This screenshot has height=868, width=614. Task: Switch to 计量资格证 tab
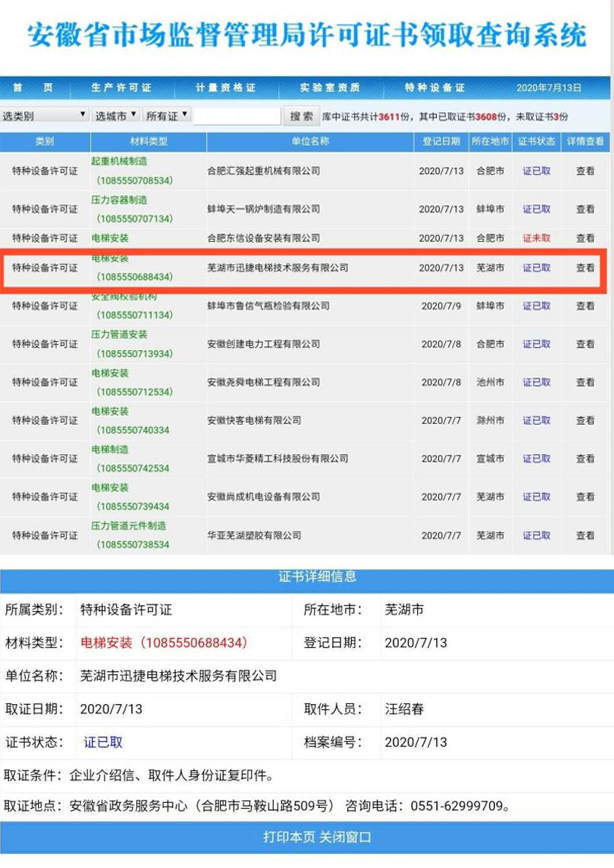point(225,87)
